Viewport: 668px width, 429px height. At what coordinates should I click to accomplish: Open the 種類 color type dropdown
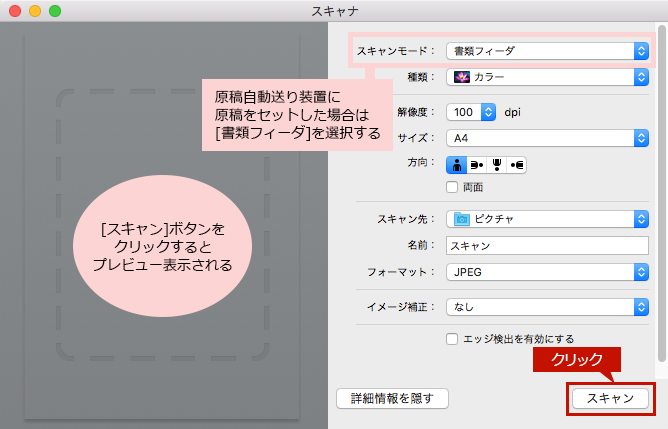547,77
